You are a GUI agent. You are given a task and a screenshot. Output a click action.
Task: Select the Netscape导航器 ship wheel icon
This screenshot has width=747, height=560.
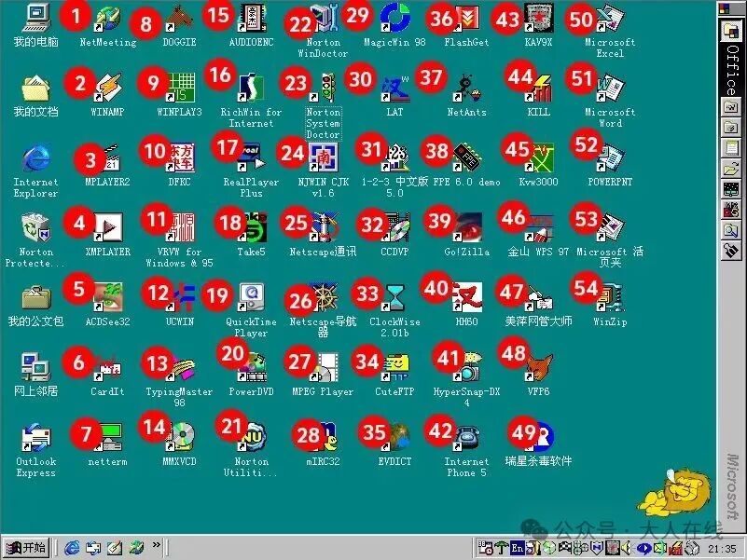[324, 298]
